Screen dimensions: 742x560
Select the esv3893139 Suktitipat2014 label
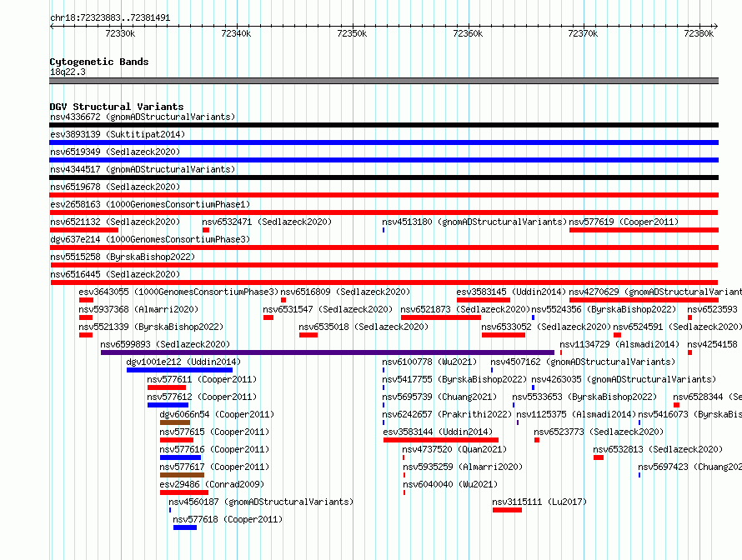coord(118,134)
